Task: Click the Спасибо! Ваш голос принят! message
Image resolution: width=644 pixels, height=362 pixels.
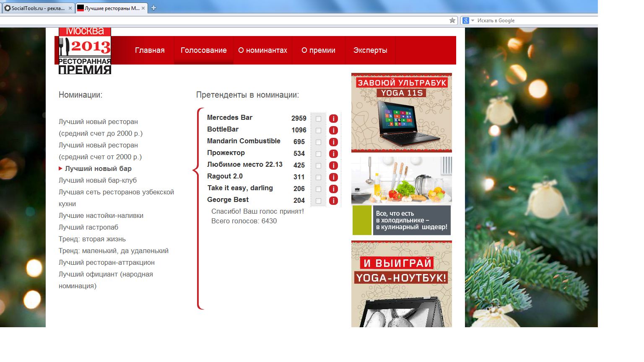Action: (257, 212)
